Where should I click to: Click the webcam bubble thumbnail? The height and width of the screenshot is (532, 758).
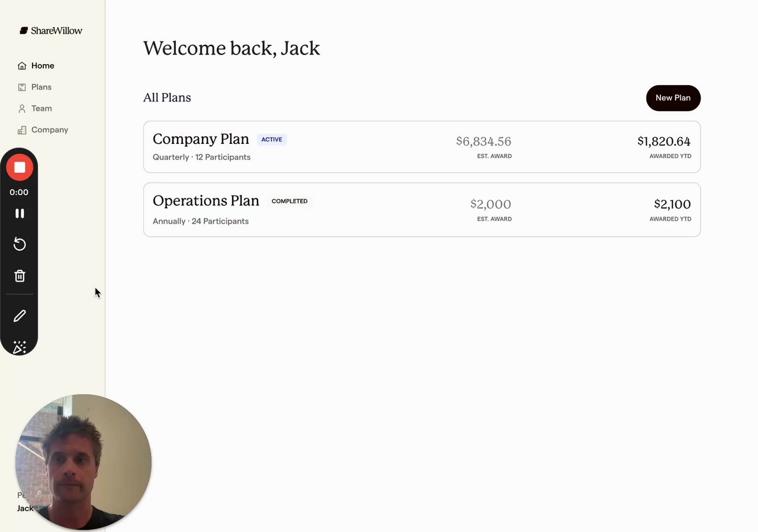pos(83,462)
